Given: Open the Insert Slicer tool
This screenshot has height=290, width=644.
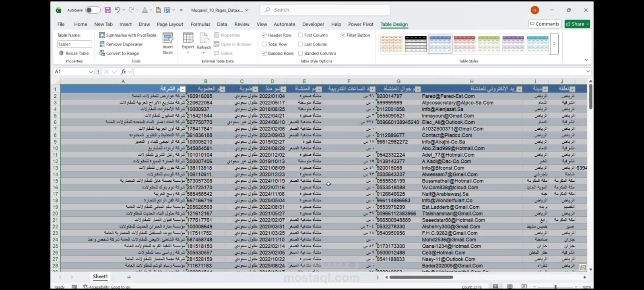Looking at the screenshot, I should tap(168, 44).
